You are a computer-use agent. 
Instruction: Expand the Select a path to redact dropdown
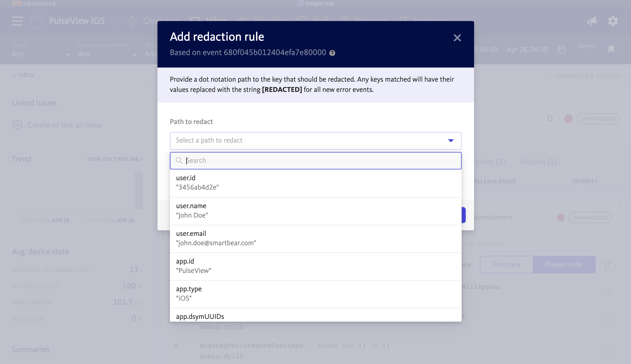316,141
